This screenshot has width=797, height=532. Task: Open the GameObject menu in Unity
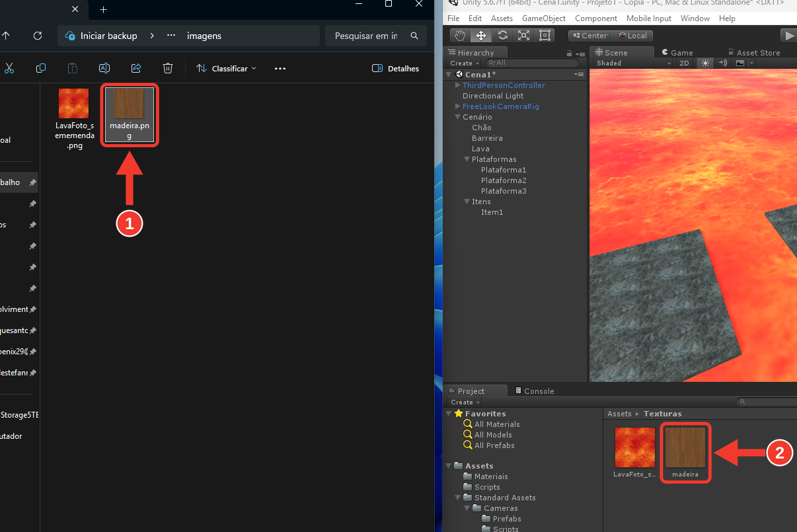click(x=544, y=19)
